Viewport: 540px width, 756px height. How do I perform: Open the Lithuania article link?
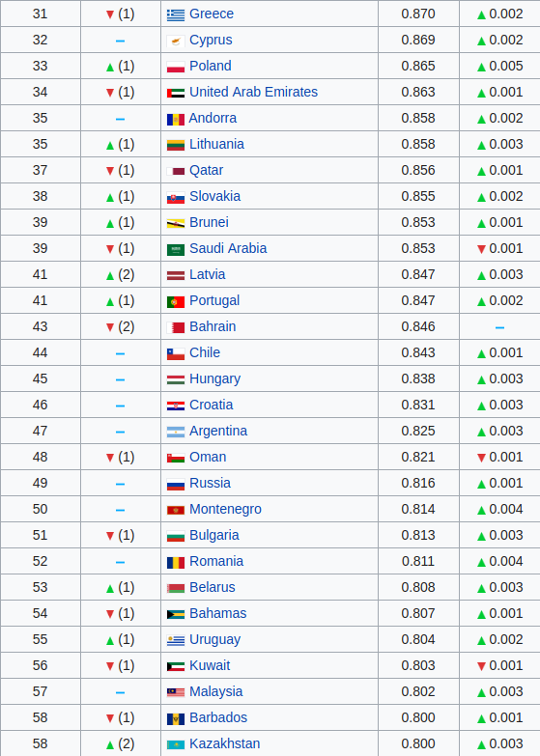point(216,144)
